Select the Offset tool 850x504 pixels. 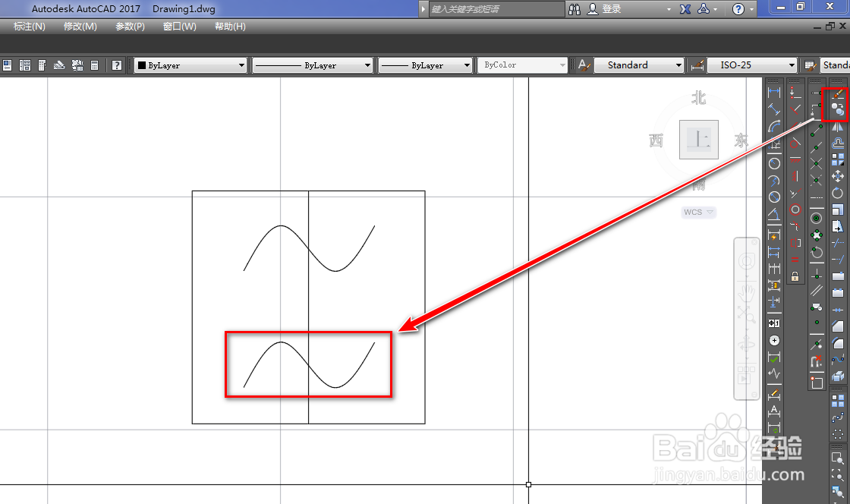click(x=838, y=143)
